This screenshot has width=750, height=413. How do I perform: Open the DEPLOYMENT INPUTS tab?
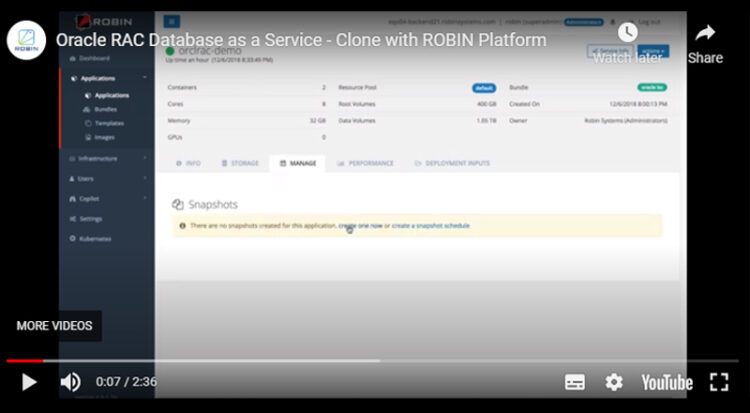click(452, 164)
